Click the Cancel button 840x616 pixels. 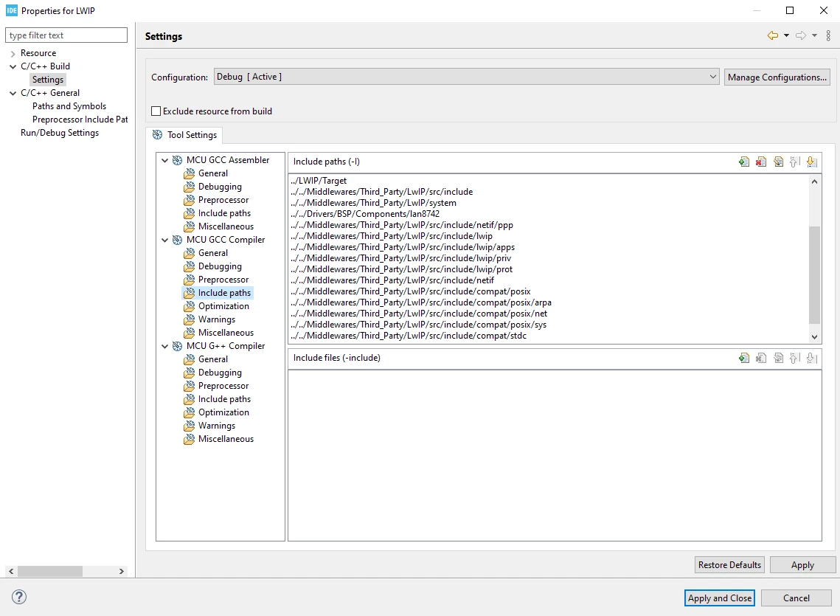[x=796, y=598]
